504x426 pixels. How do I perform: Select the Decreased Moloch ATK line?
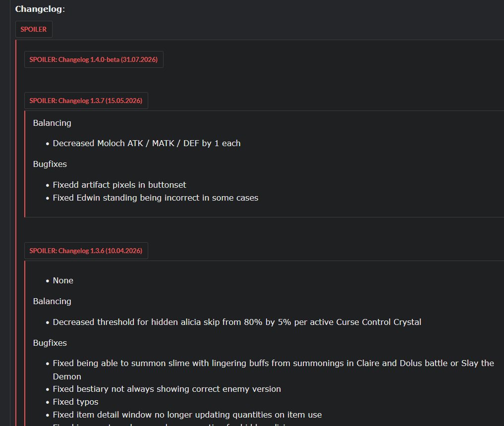(x=147, y=143)
